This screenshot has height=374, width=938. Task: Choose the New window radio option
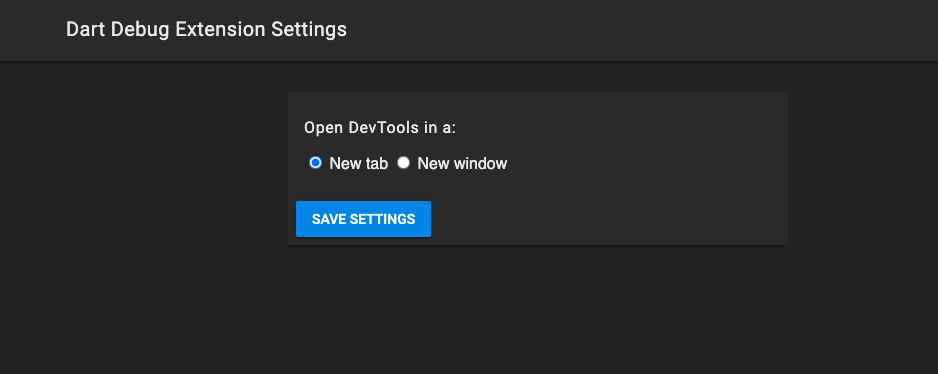(x=404, y=163)
